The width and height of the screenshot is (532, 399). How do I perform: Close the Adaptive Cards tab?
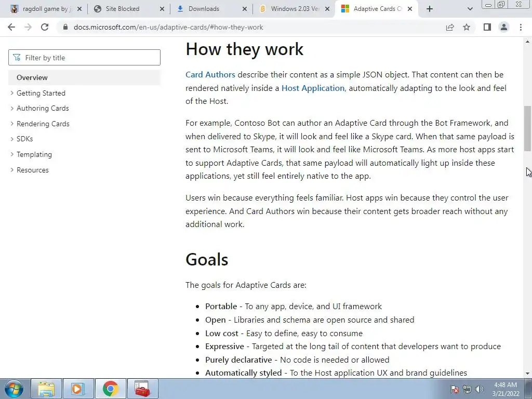410,9
